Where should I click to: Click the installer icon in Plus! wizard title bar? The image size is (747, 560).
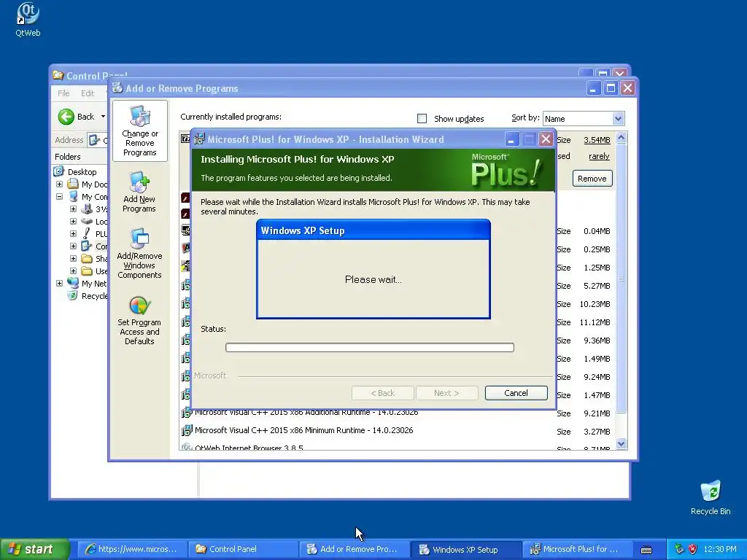click(x=199, y=139)
